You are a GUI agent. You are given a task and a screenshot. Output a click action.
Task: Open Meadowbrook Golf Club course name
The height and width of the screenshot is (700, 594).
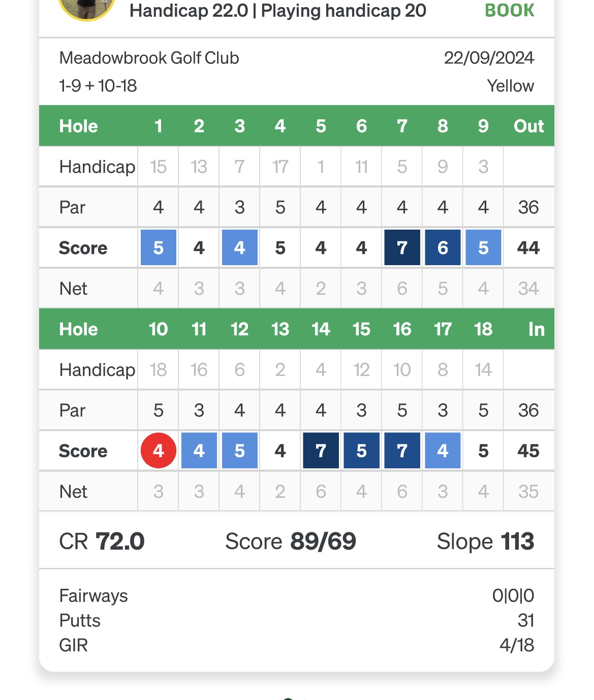149,58
